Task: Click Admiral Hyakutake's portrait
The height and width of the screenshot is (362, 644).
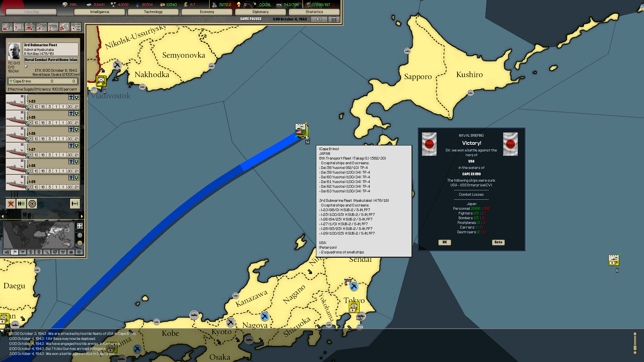Action: click(x=14, y=51)
